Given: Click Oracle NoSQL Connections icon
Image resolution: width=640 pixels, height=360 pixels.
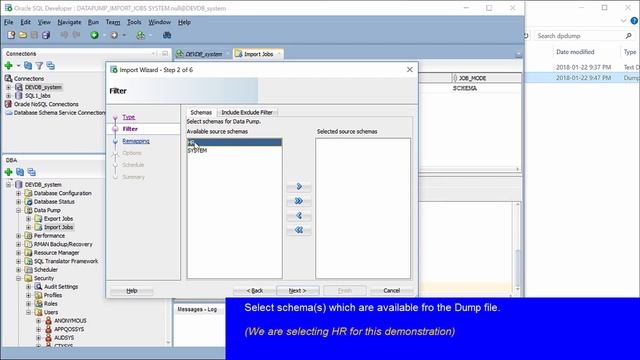Looking at the screenshot, I should tap(8, 104).
